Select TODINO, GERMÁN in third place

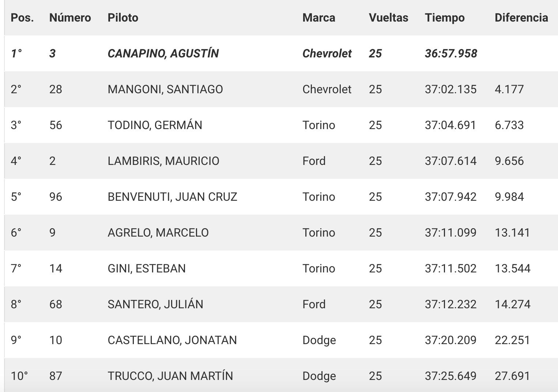click(155, 125)
